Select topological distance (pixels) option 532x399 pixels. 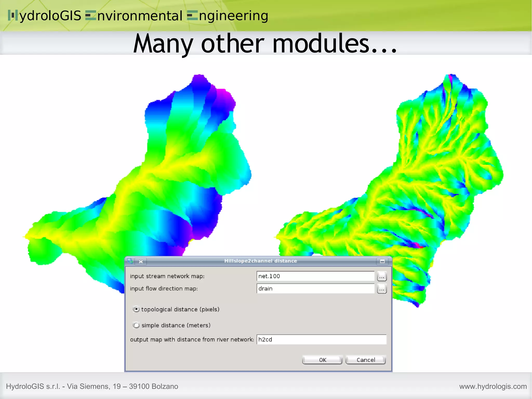click(x=136, y=309)
